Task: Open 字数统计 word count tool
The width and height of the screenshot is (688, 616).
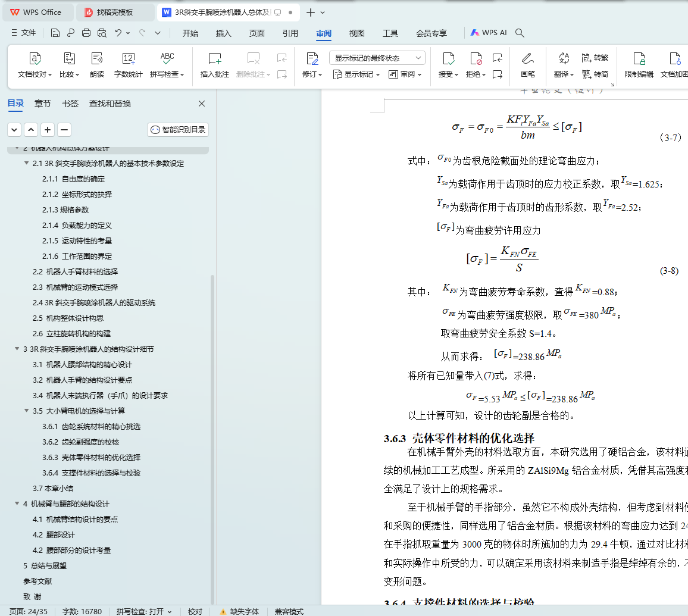Action: point(128,65)
